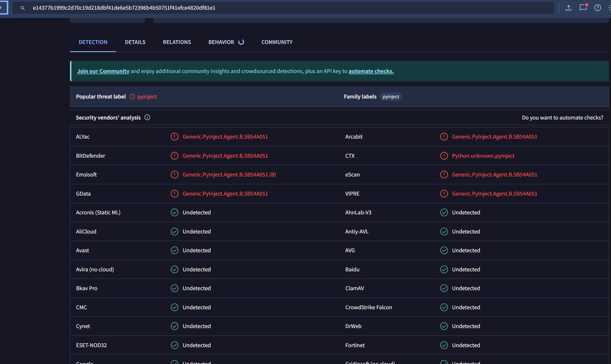611x364 pixels.
Task: Click the Python.unknown.pyinject detection name
Action: pyautogui.click(x=483, y=156)
